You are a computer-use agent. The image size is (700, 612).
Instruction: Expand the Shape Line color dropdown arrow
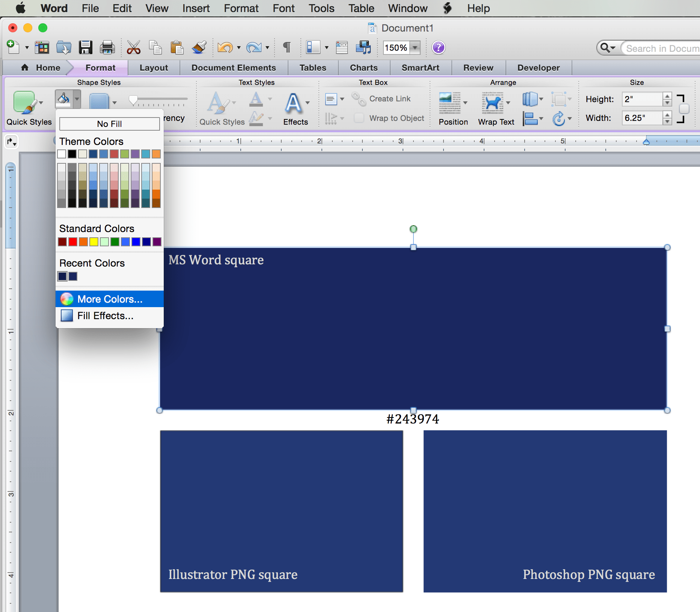(114, 102)
